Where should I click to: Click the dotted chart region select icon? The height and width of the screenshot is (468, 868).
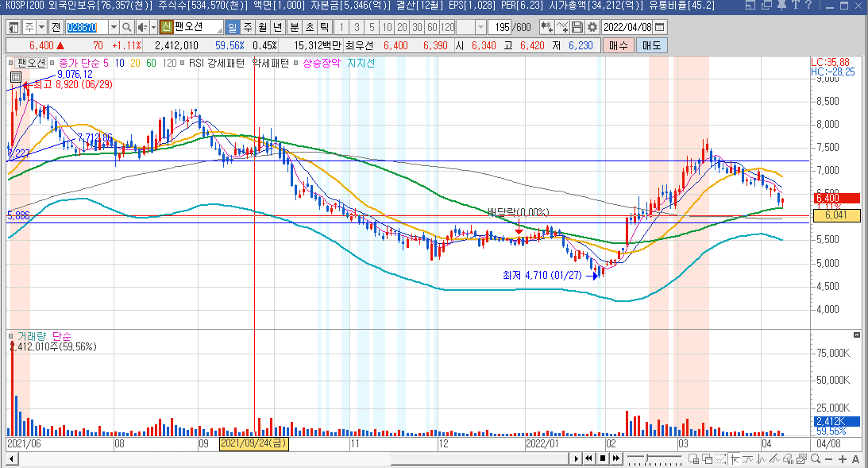point(721,459)
